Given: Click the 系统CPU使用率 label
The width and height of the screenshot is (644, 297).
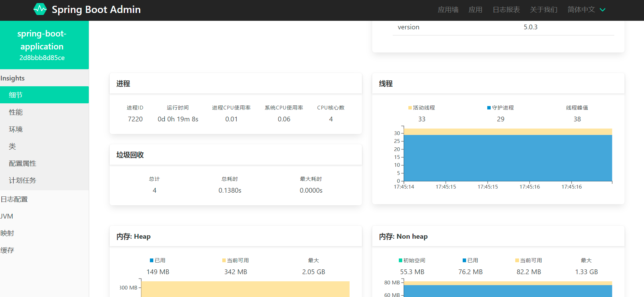Looking at the screenshot, I should click(284, 108).
